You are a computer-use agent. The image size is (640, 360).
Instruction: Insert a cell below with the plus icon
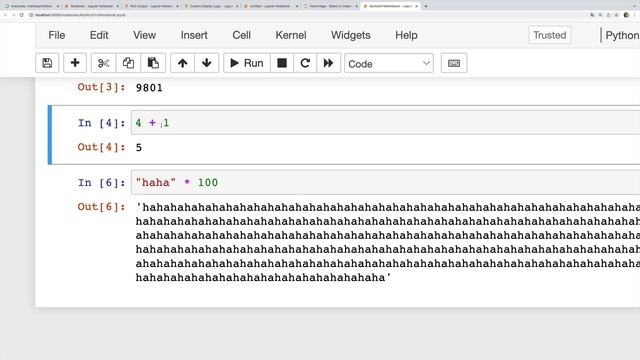coord(75,63)
